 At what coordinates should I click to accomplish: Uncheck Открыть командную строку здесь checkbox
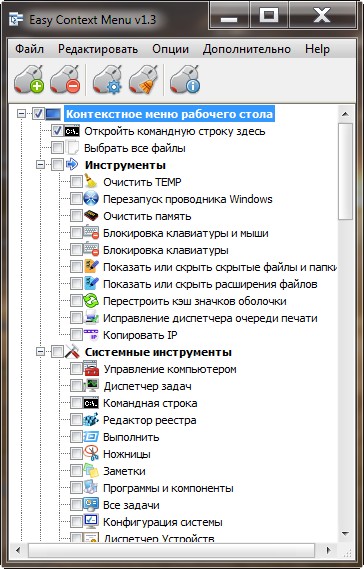click(57, 131)
